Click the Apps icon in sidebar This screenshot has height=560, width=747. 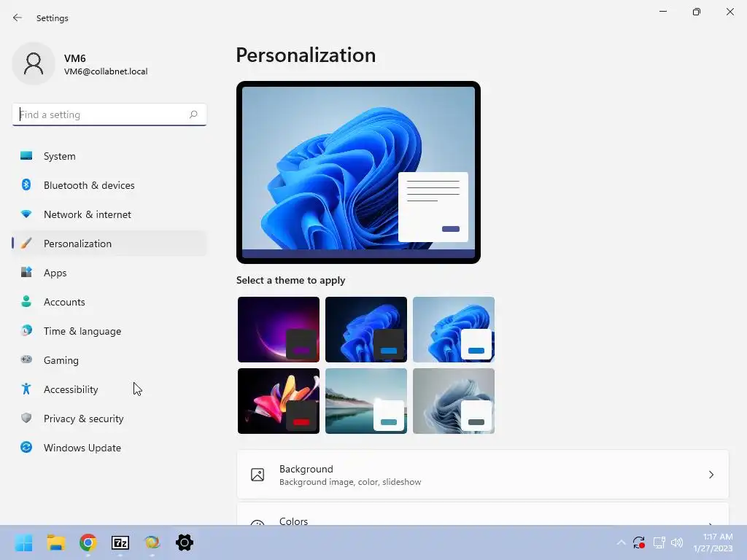[26, 273]
